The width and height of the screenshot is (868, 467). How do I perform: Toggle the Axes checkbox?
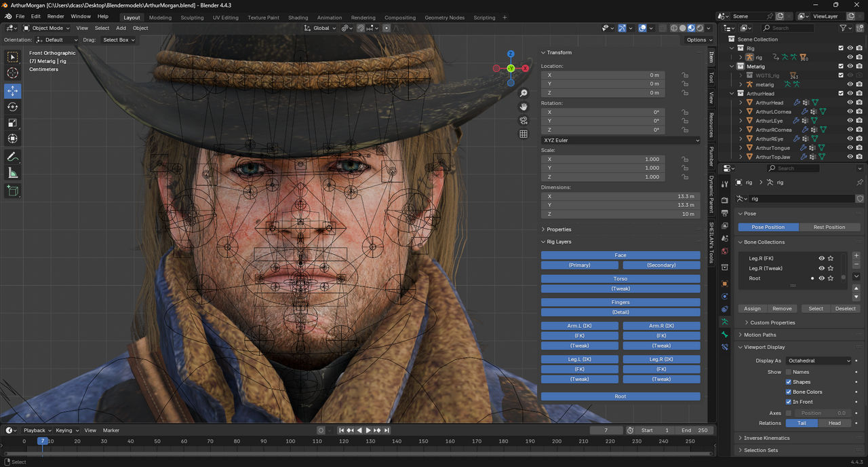[789, 413]
